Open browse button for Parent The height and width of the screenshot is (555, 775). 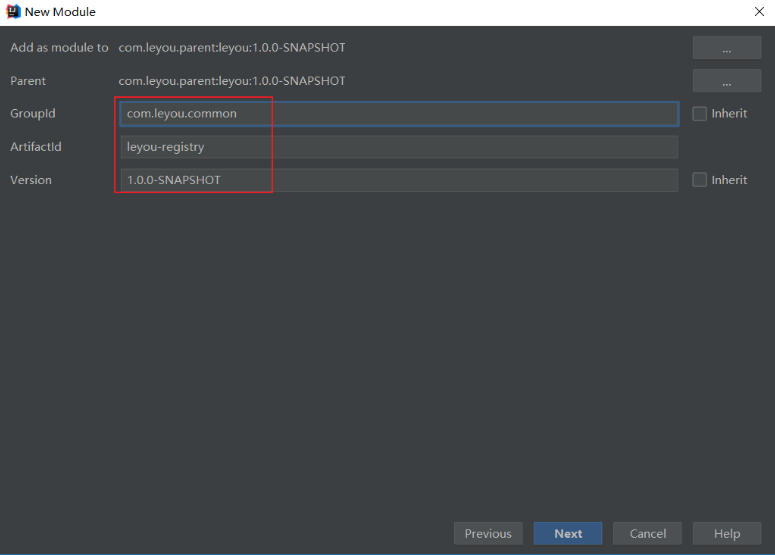[x=727, y=81]
